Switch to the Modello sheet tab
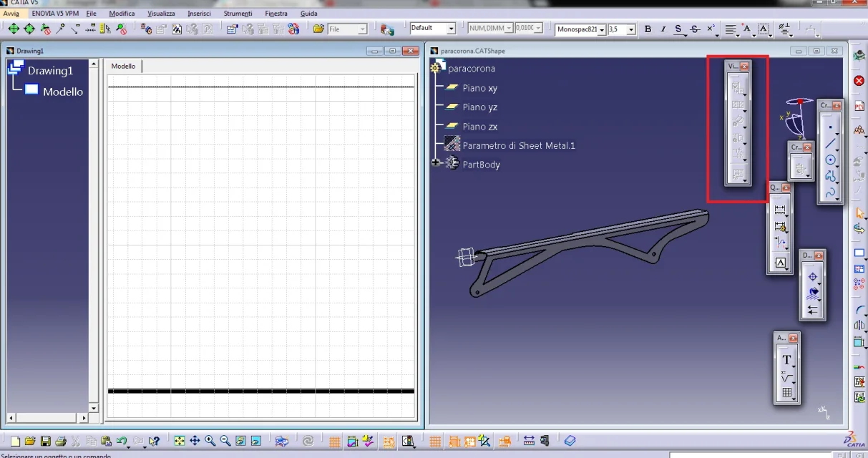Screen dimensions: 868x458 [123, 66]
